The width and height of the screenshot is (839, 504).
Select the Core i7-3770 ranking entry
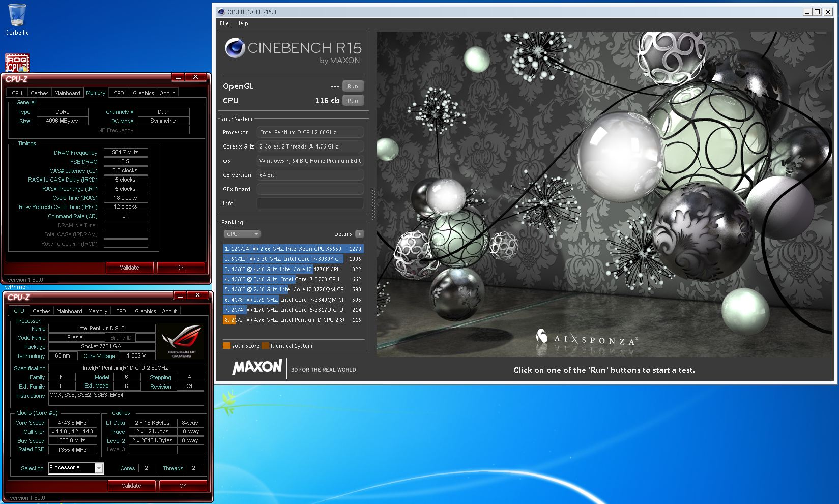pyautogui.click(x=293, y=279)
